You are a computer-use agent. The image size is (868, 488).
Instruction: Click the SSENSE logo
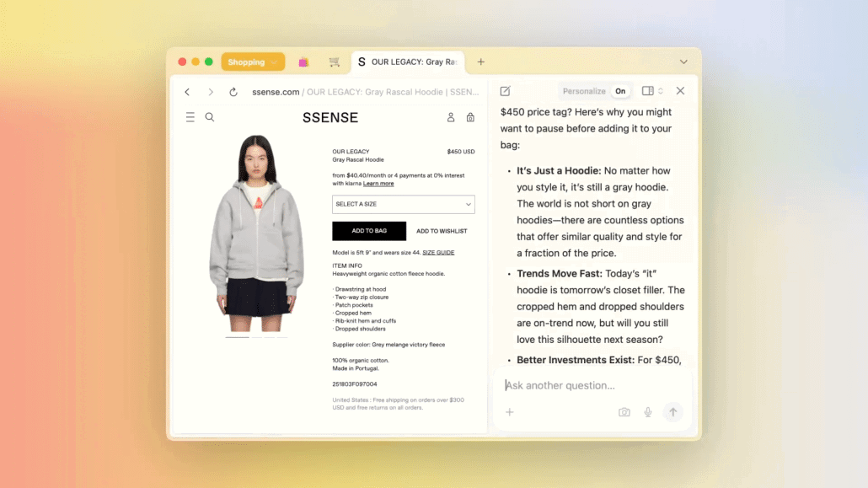pos(330,117)
